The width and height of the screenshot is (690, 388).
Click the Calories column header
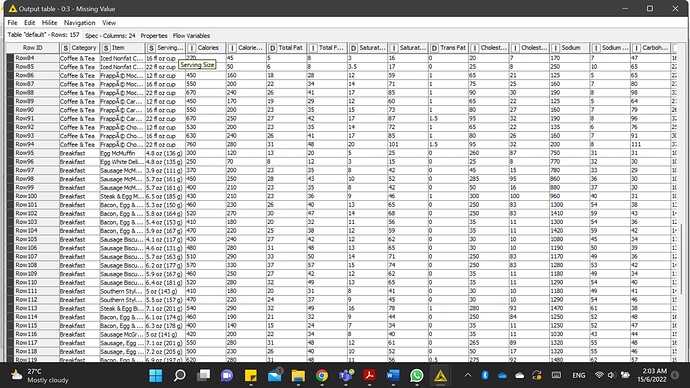point(206,48)
